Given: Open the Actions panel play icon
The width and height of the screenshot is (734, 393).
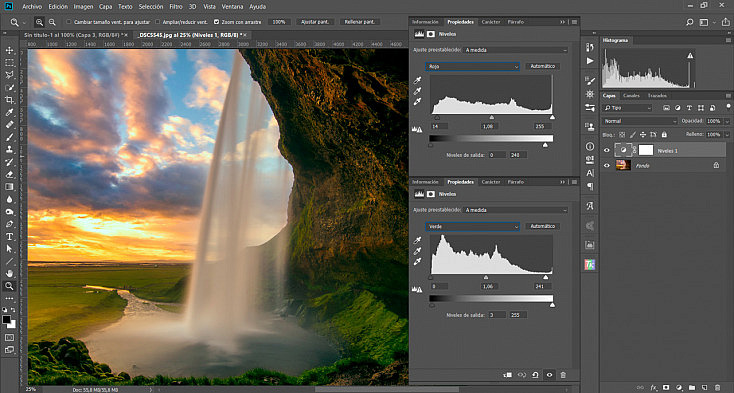Looking at the screenshot, I should 590,61.
